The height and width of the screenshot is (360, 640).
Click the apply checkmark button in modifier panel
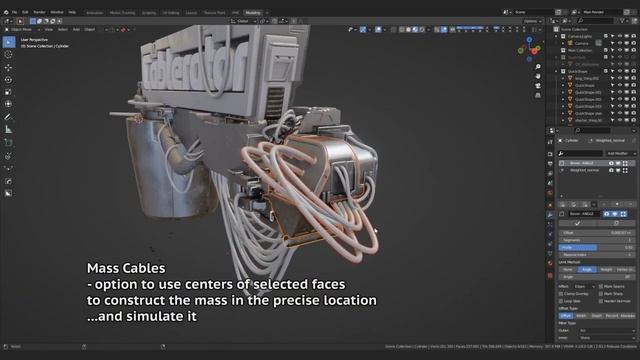pyautogui.click(x=578, y=223)
